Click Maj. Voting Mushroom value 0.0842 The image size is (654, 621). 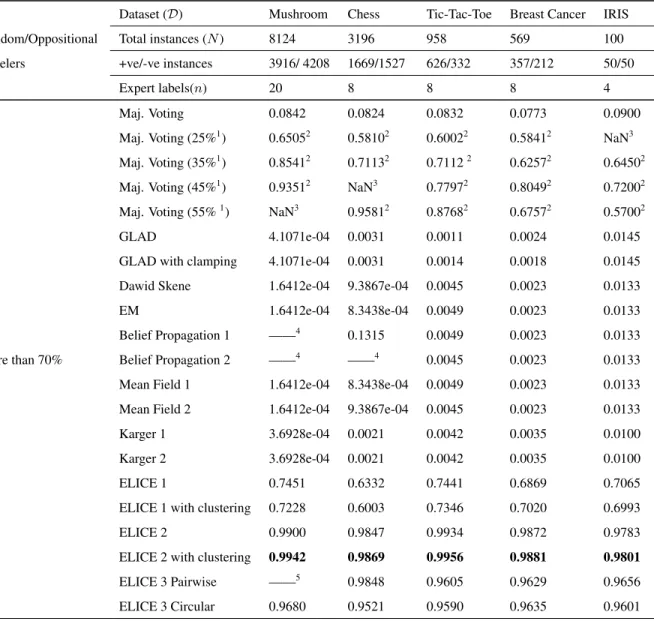click(x=287, y=113)
